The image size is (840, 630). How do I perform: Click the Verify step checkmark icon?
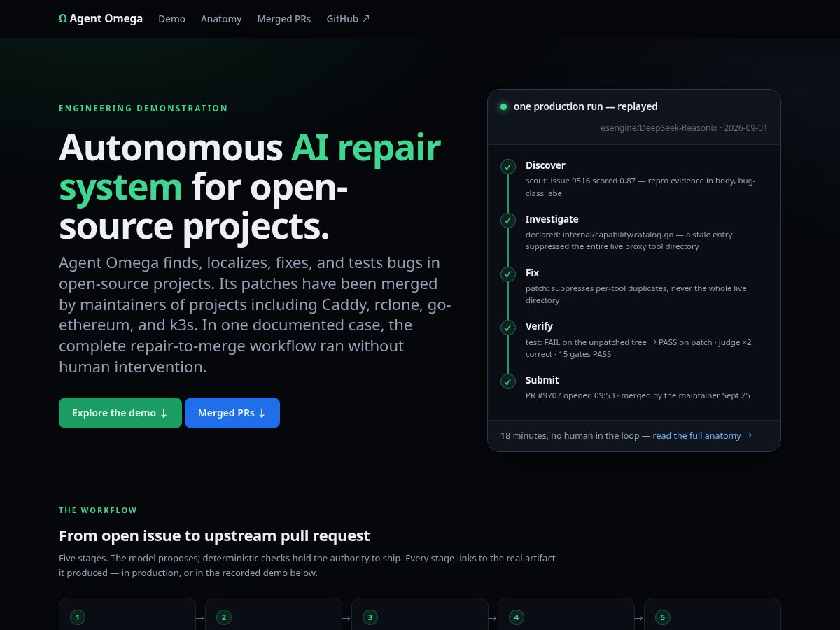click(508, 328)
